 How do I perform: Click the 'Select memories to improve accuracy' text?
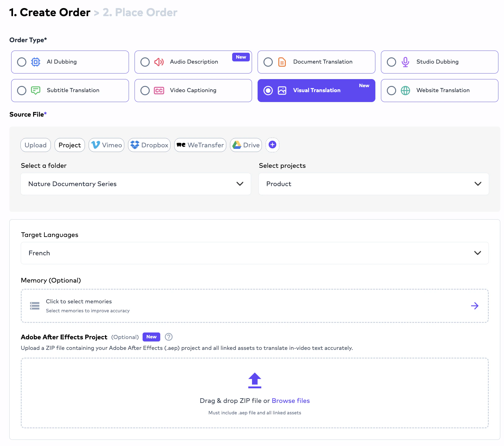(88, 311)
